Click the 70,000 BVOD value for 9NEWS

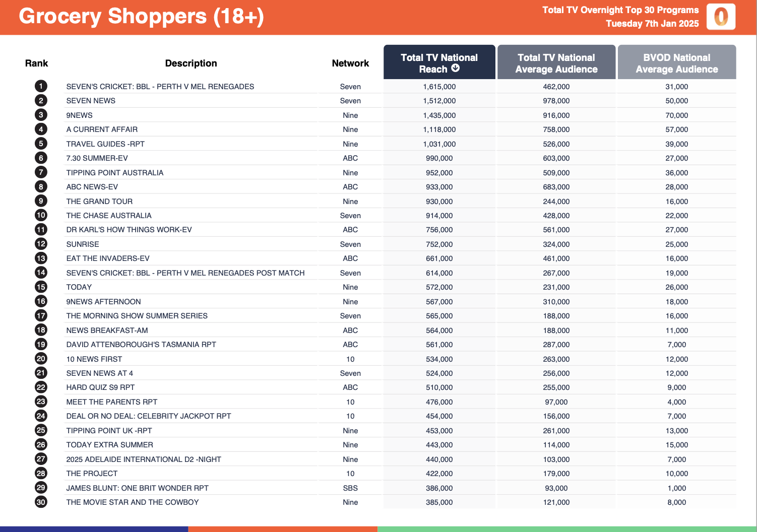677,115
